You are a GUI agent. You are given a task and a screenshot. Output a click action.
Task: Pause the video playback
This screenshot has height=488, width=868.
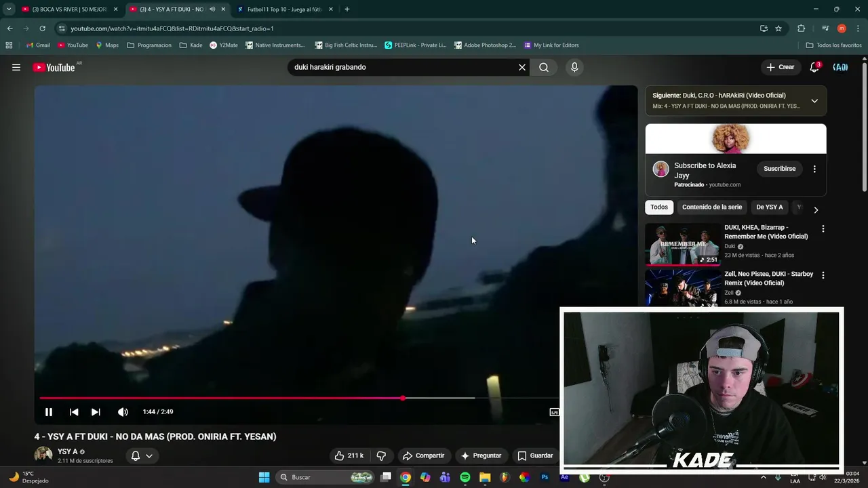pyautogui.click(x=49, y=411)
